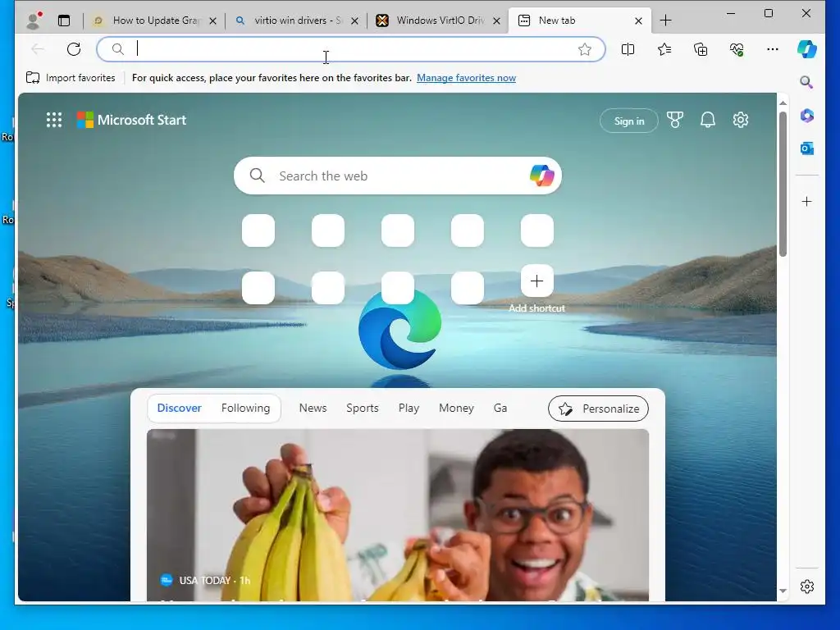The height and width of the screenshot is (630, 840).
Task: Open the Play category
Action: point(409,409)
